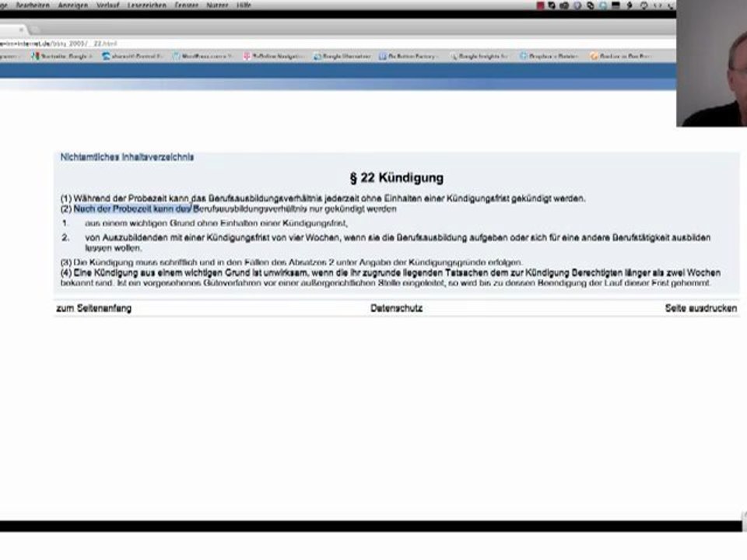Open the Startseite Google bookmark

click(61, 56)
